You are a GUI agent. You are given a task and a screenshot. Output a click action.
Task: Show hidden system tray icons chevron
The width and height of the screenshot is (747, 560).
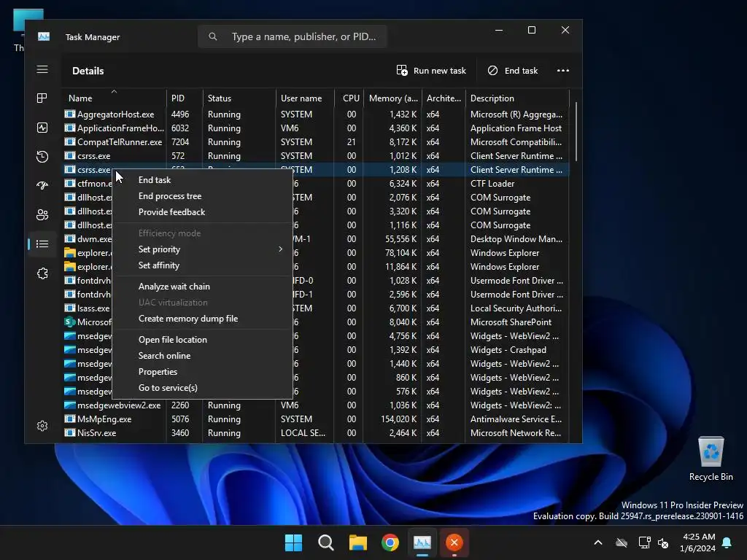(x=598, y=542)
